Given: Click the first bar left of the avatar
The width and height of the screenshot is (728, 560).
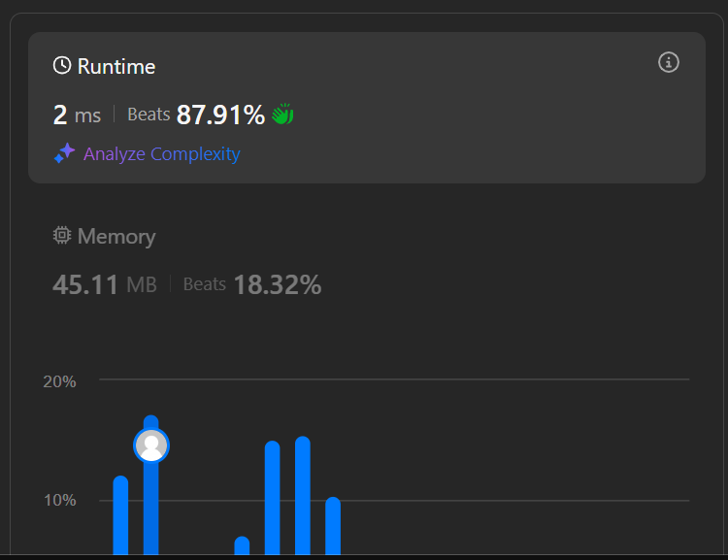Looking at the screenshot, I should 120,515.
